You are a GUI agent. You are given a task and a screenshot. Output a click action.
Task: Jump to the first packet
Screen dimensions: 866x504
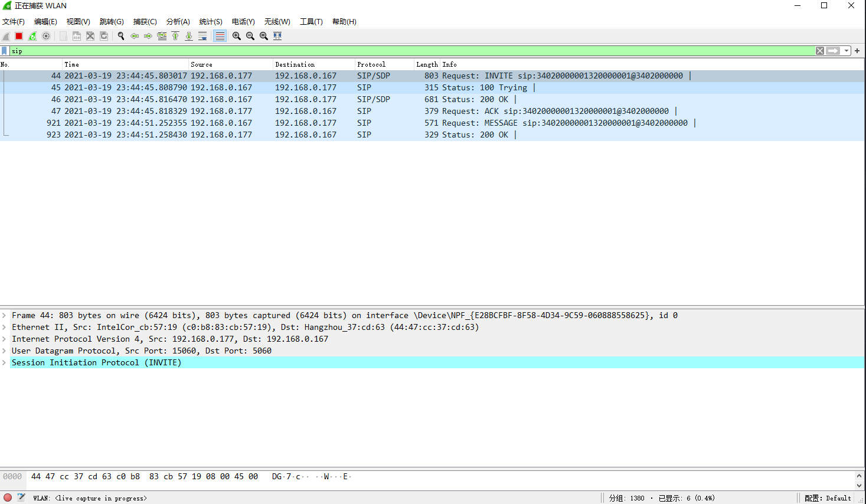(175, 36)
